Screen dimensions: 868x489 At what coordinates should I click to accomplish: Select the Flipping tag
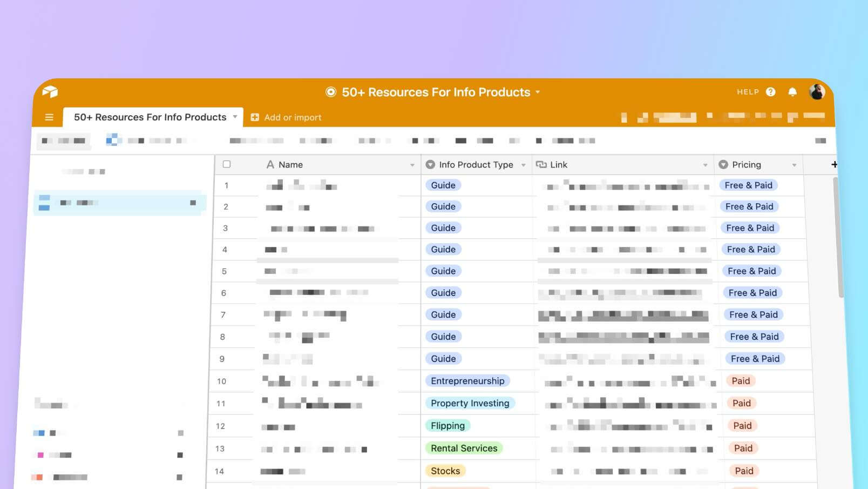tap(447, 426)
